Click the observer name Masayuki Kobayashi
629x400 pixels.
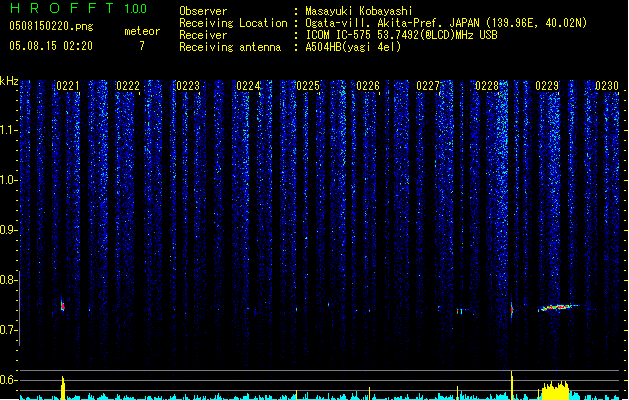pos(359,11)
